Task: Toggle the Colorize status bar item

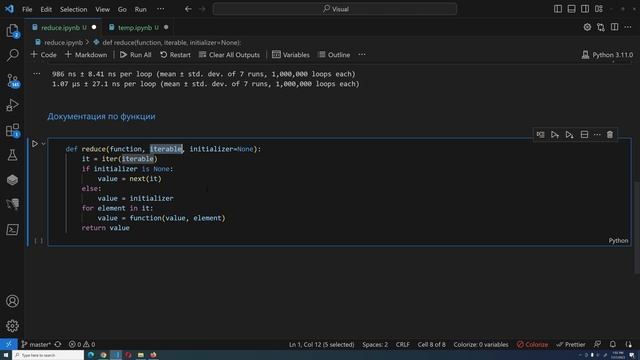Action: 532,344
